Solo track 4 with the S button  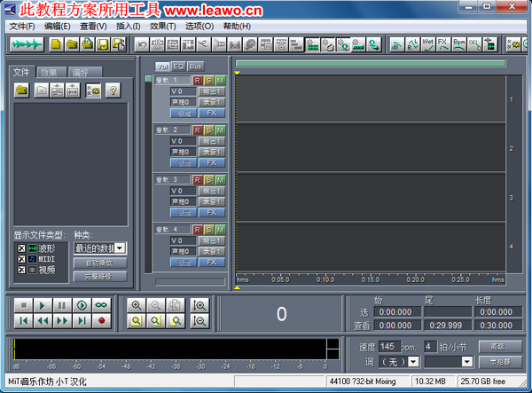209,230
